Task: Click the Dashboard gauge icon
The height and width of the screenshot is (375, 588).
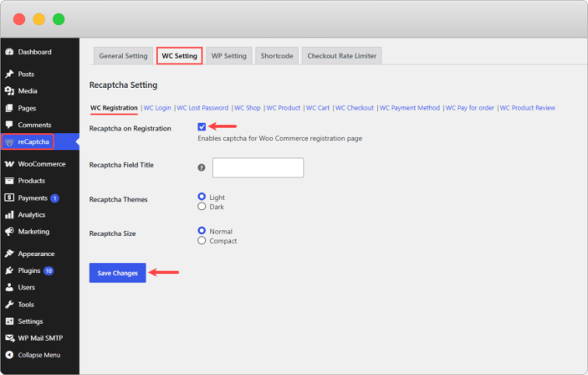Action: [9, 52]
